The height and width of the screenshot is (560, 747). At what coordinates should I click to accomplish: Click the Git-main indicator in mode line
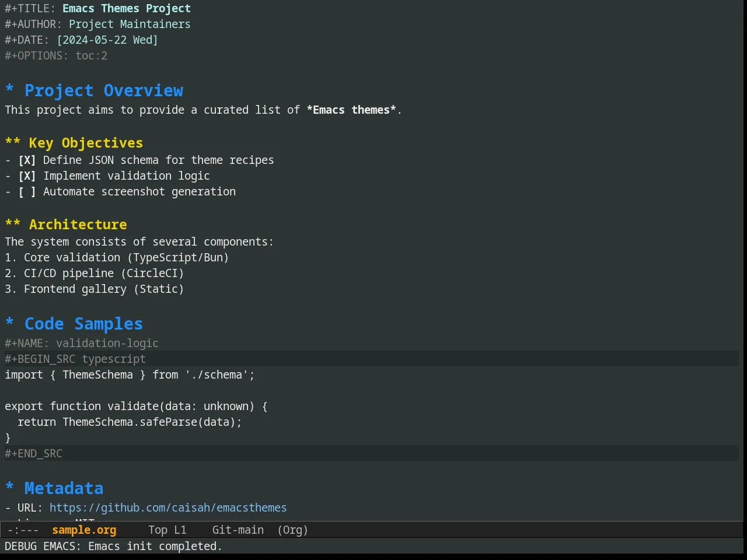point(238,530)
